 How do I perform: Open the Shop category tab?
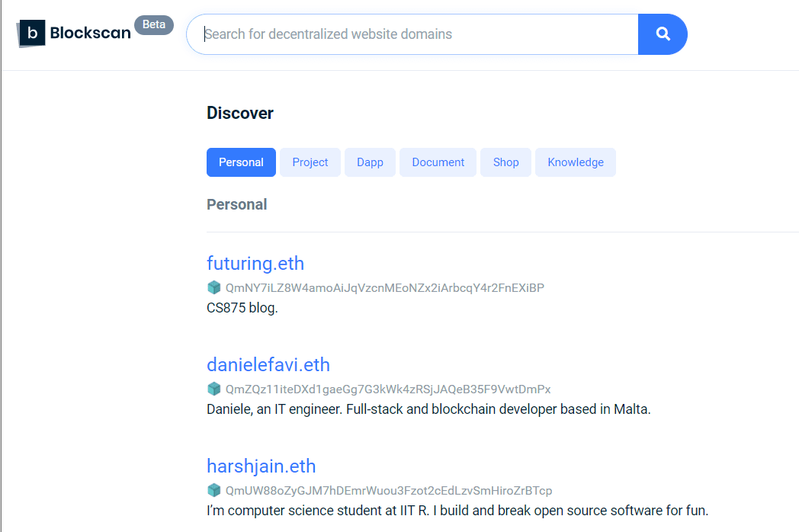[505, 162]
